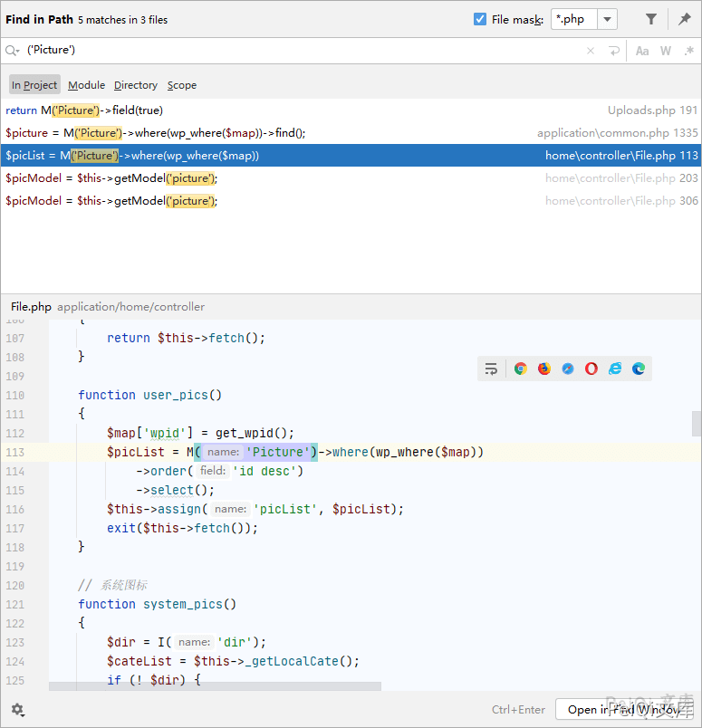Open preview in Safari browser
The width and height of the screenshot is (702, 728).
pos(568,369)
